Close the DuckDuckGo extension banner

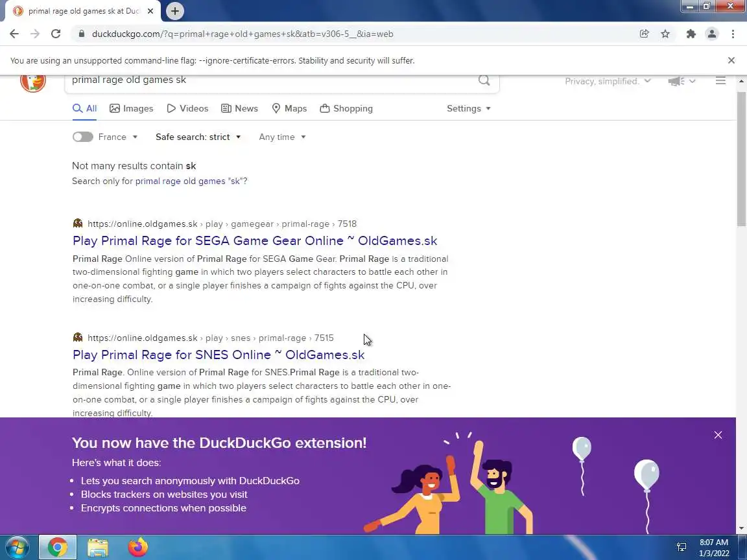point(718,436)
